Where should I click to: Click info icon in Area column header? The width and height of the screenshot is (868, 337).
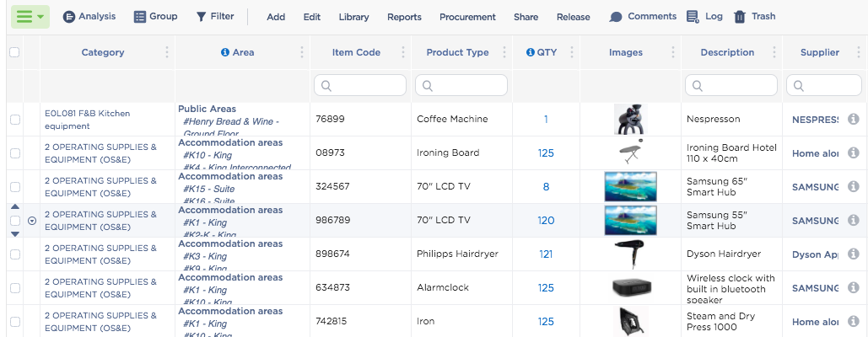tap(224, 52)
